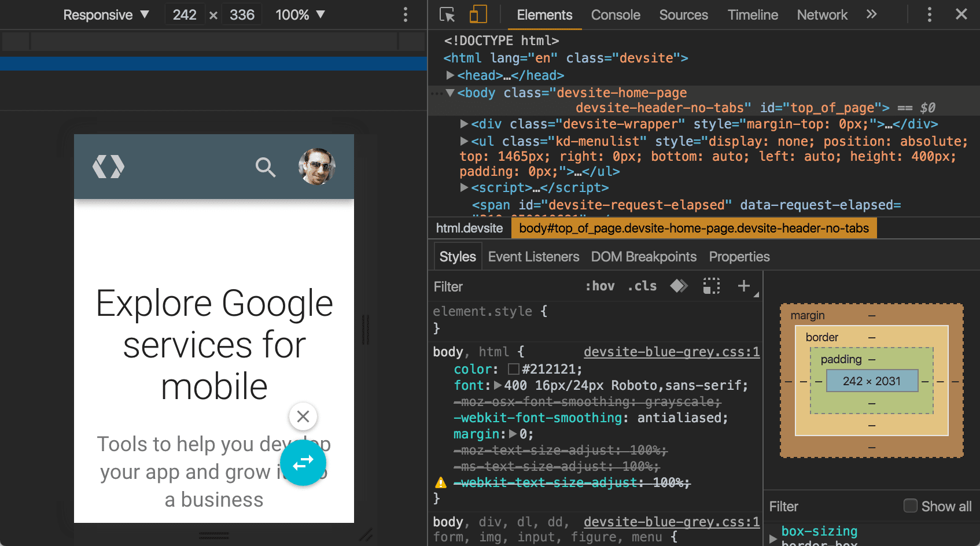Click the rotate dimensions floating button in preview
The image size is (980, 546).
[303, 463]
